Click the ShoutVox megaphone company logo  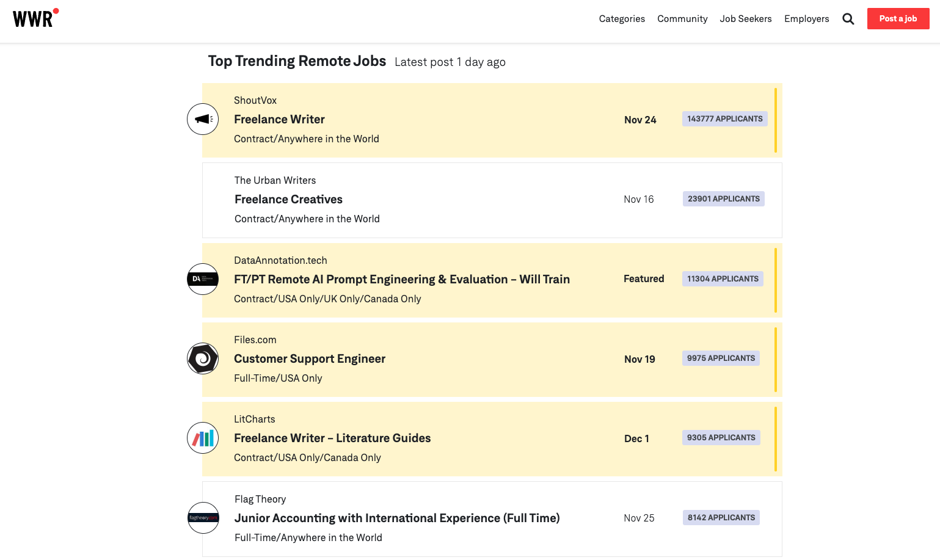[x=202, y=118]
